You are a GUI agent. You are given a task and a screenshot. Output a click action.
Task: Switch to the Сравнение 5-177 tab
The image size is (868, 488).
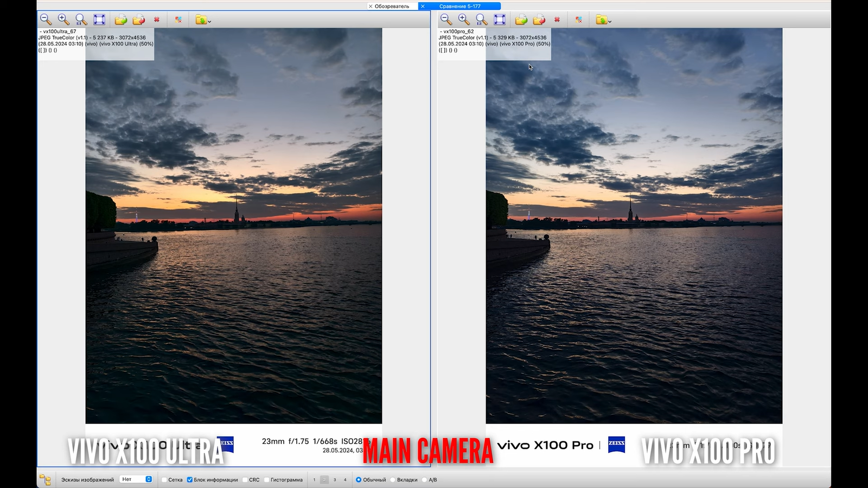pyautogui.click(x=460, y=6)
